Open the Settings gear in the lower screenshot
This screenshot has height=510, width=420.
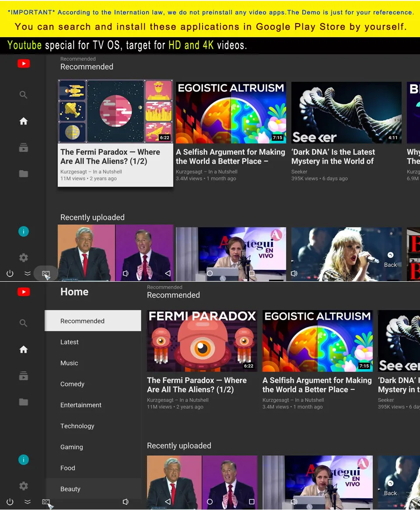[24, 486]
